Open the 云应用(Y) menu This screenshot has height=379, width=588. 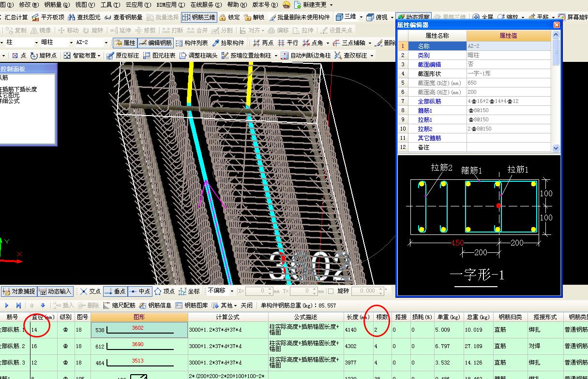pos(138,4)
